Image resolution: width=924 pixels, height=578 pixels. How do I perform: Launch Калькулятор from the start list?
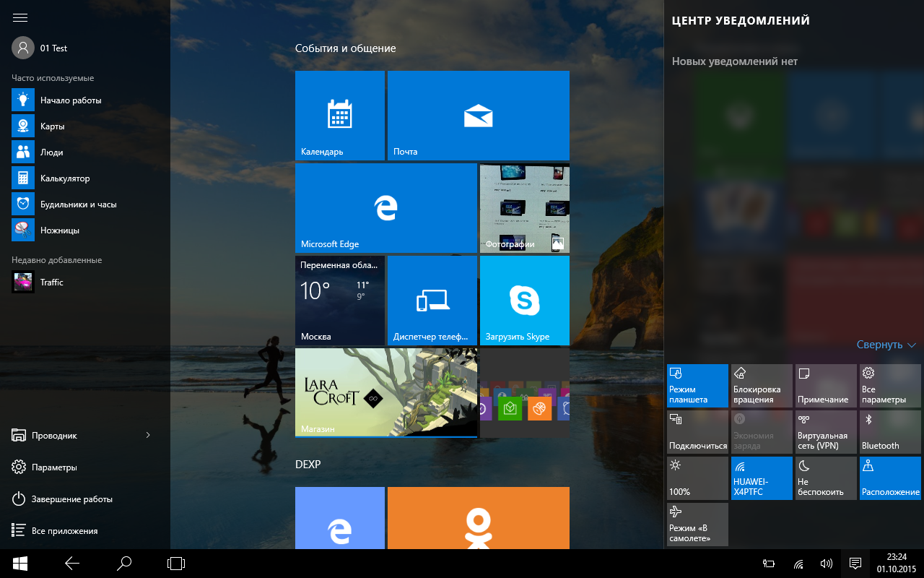click(85, 178)
